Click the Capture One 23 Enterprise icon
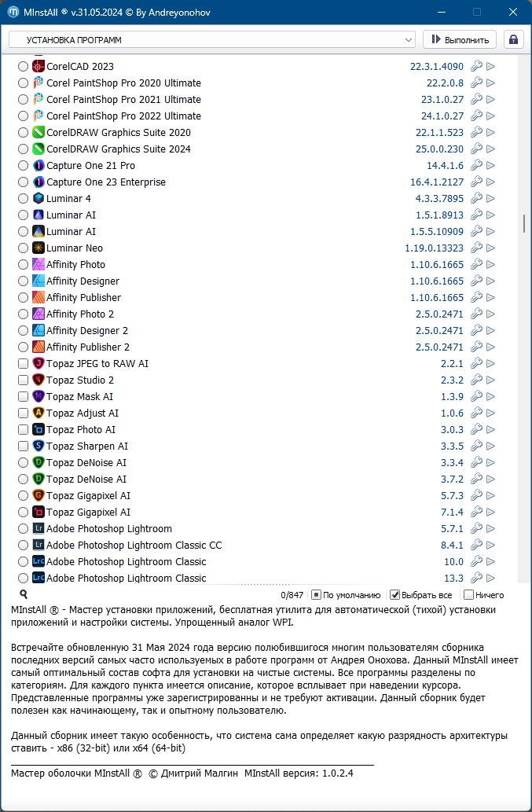The height and width of the screenshot is (812, 532). pos(39,182)
